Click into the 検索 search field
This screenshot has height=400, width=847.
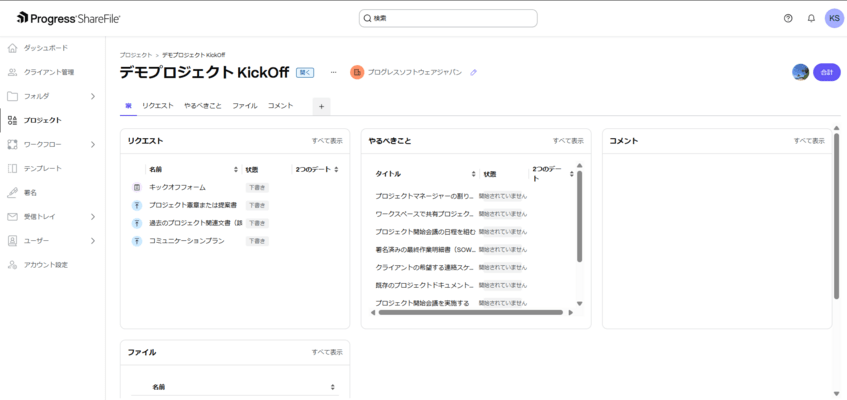tap(448, 18)
